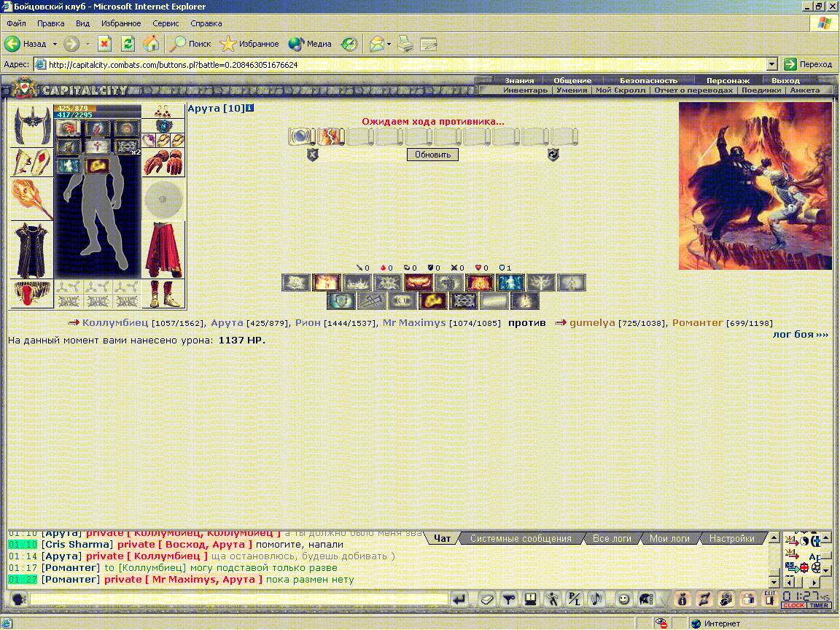Switch to Все логи tab

[612, 538]
